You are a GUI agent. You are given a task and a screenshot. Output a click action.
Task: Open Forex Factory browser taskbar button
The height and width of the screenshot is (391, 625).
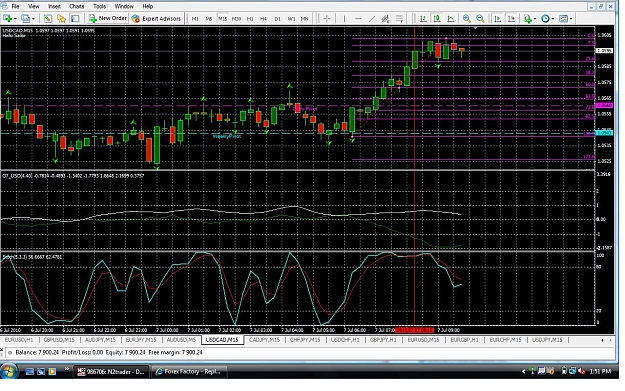[189, 371]
